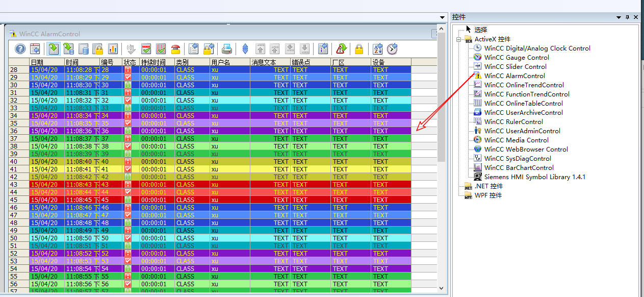Print the alarm messages

click(227, 49)
